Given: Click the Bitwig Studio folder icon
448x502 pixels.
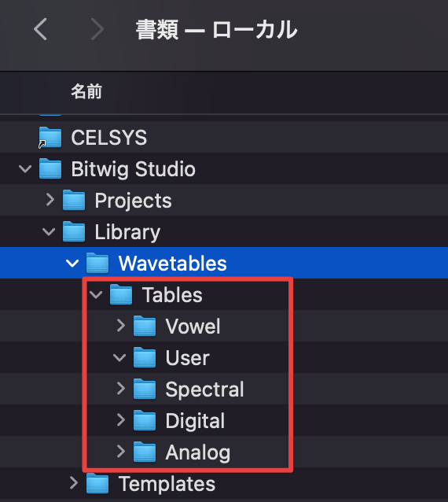Looking at the screenshot, I should [50, 168].
